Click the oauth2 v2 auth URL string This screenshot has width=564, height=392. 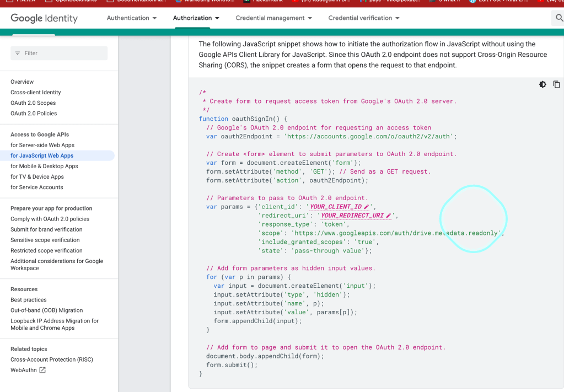368,136
